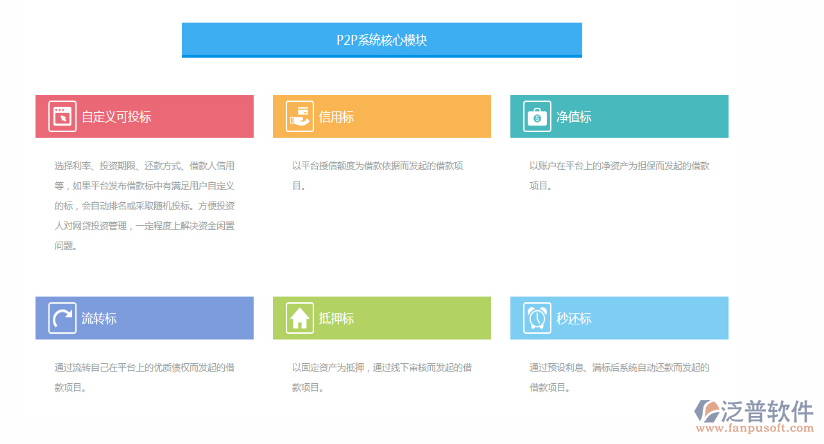This screenshot has width=824, height=444.
Task: Click the 净值标 description about 净资产
Action: tap(619, 175)
